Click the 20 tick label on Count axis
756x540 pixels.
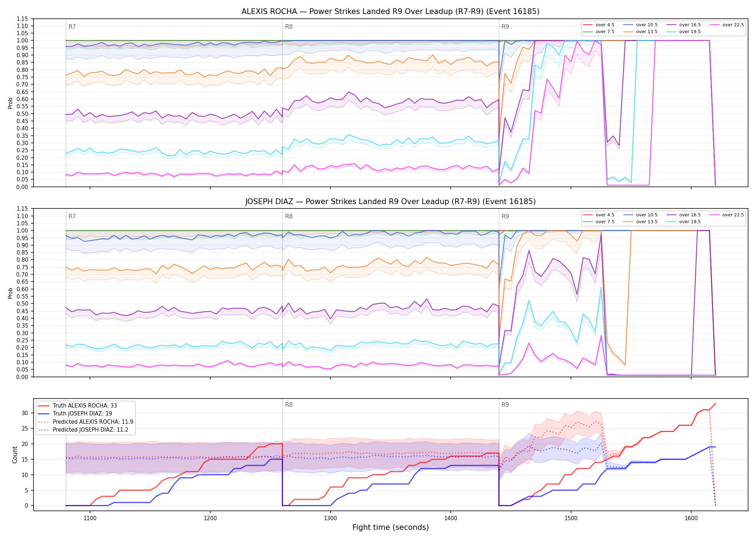pyautogui.click(x=25, y=444)
